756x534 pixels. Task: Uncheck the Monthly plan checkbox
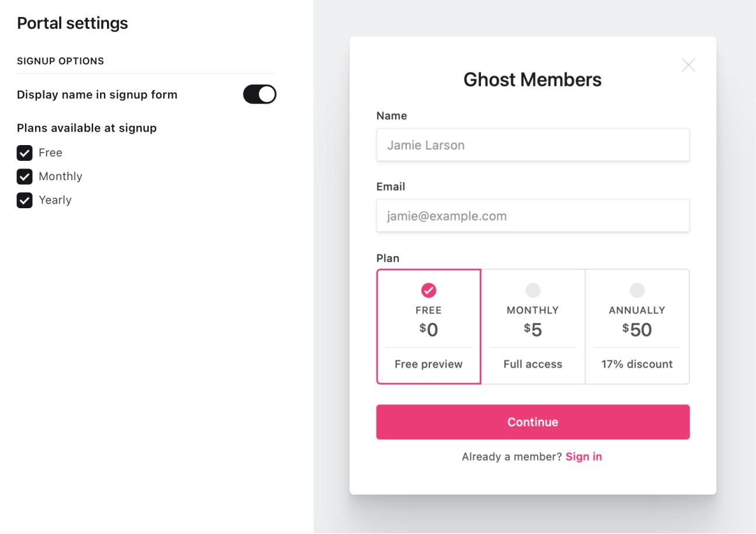[25, 177]
